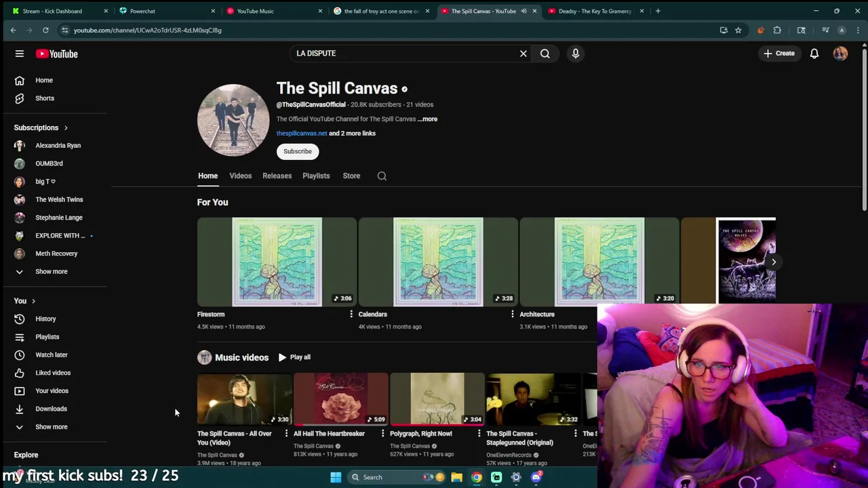Screen dimensions: 868x488
Task: Click the channel profile picture
Action: click(x=233, y=120)
